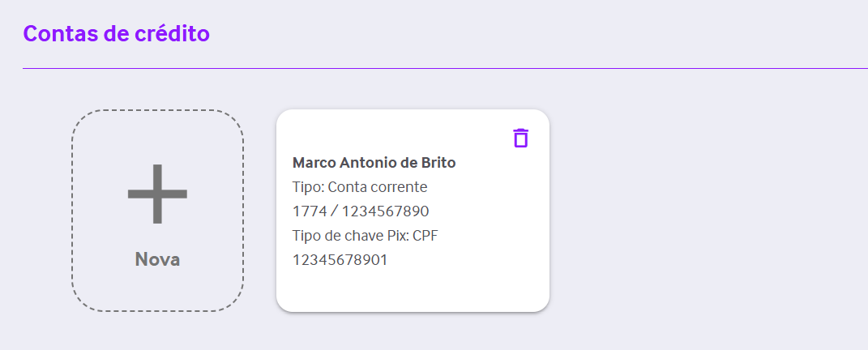Viewport: 868px width, 350px height.
Task: Click empty space at bottom of white account card
Action: point(413,291)
